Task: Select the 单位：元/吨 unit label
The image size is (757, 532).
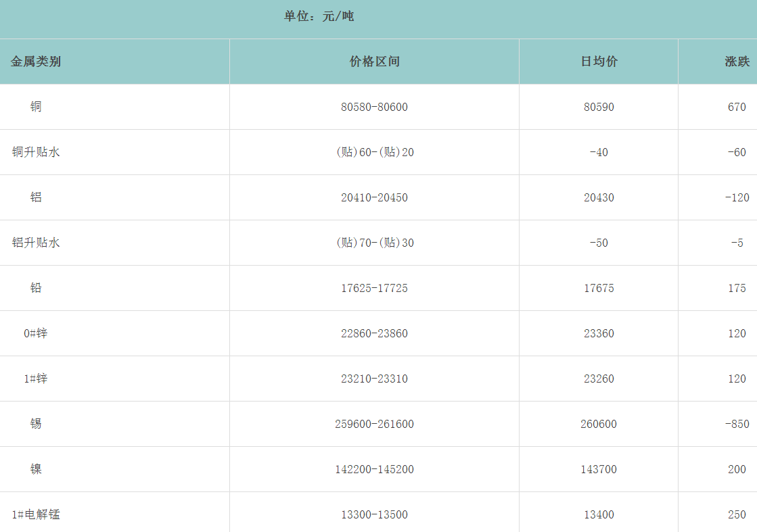Action: coord(319,16)
